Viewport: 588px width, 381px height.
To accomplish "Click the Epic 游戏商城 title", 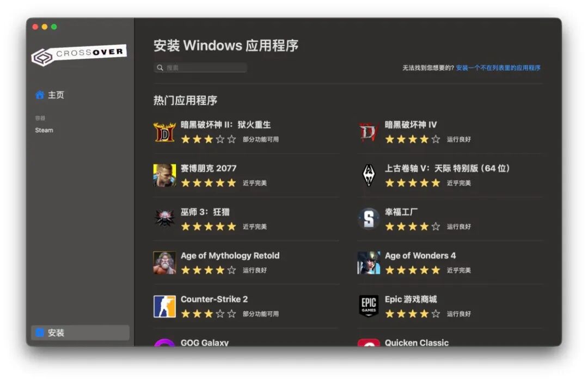I will click(x=411, y=299).
